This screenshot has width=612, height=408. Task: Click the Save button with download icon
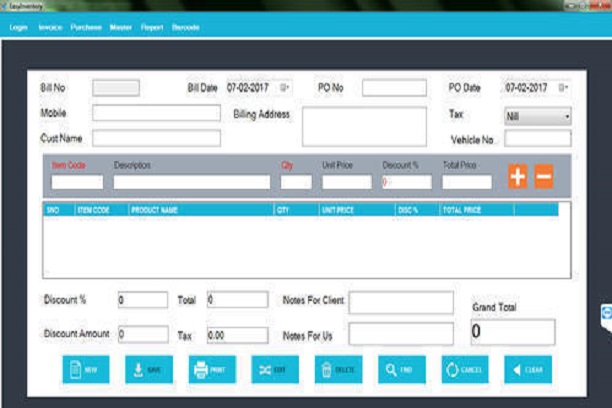click(x=149, y=369)
